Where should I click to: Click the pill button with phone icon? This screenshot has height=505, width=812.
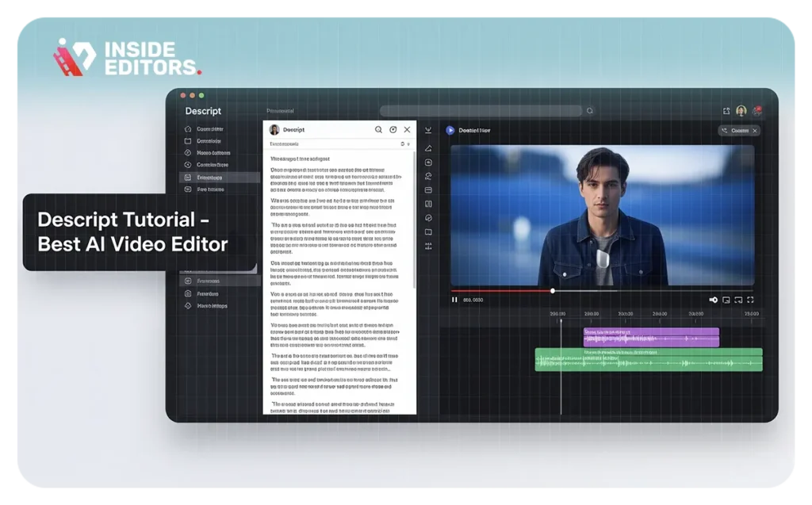739,131
